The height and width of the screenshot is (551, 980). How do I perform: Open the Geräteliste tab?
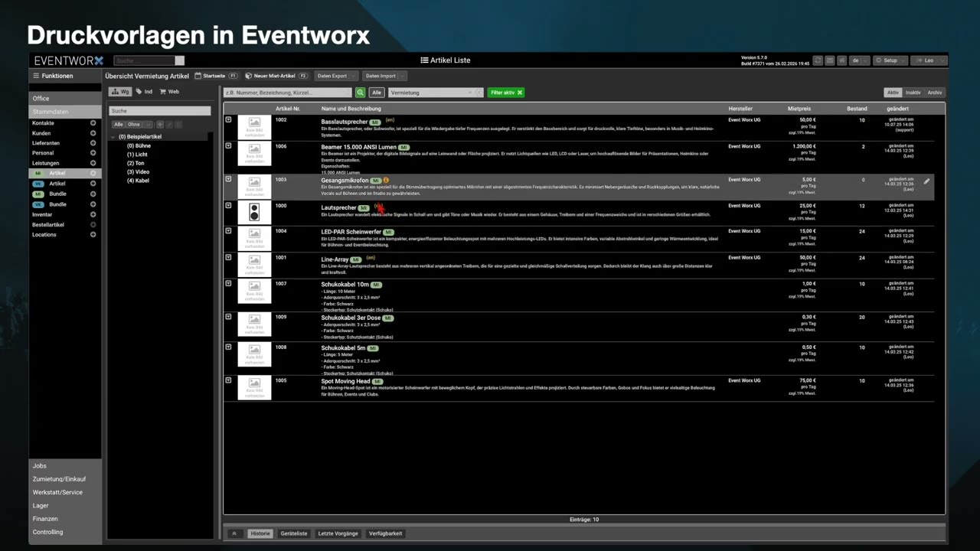point(294,533)
